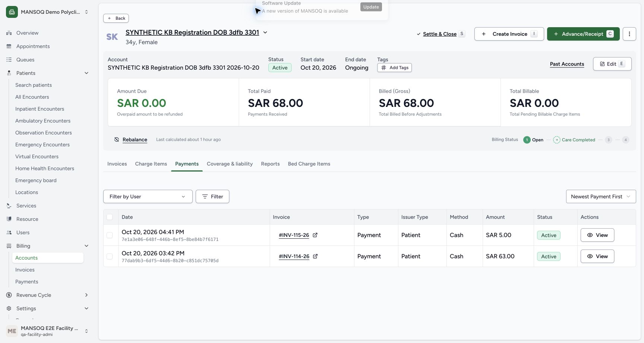The width and height of the screenshot is (644, 343).
Task: Expand the Revenue Cycle section
Action: point(86,295)
